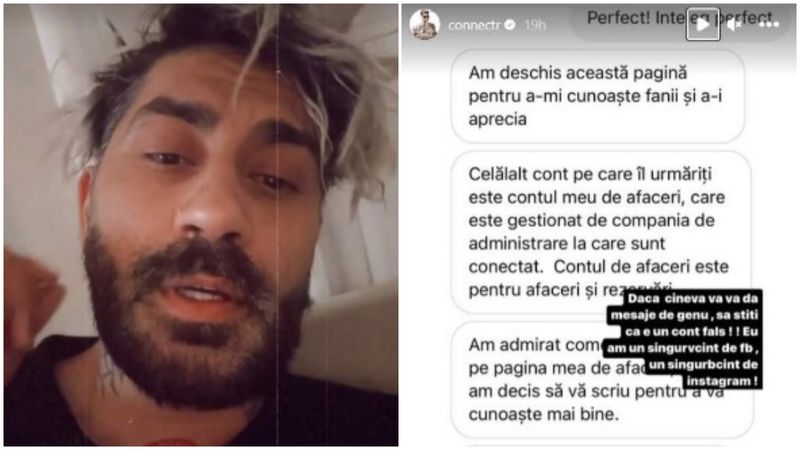Click the partial message bubble at the bottom edge

(602, 445)
